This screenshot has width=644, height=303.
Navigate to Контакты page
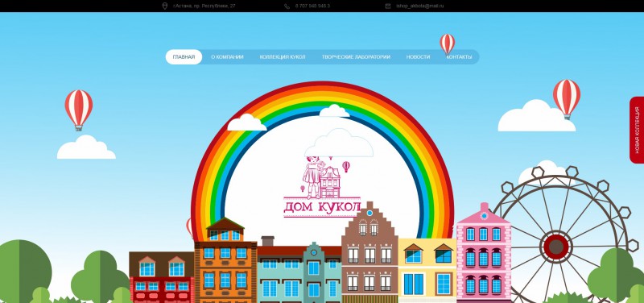pos(459,57)
